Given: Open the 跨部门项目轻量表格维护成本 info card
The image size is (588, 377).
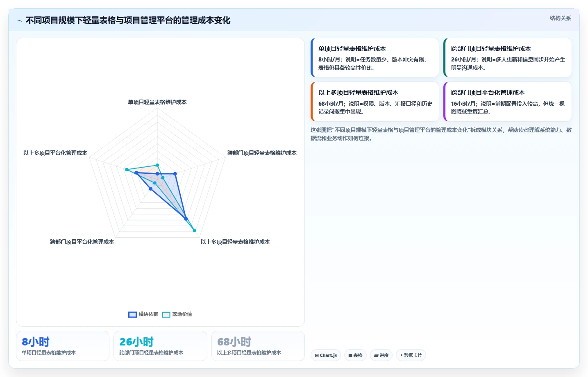Looking at the screenshot, I should 508,57.
